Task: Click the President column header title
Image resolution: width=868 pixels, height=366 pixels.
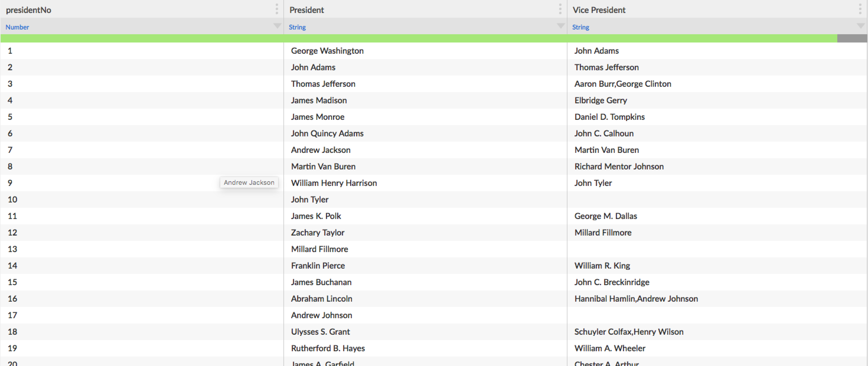Action: [306, 10]
